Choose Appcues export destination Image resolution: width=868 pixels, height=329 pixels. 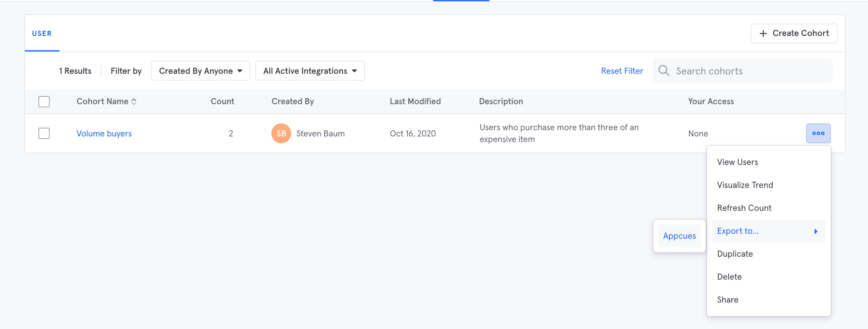[x=679, y=236]
